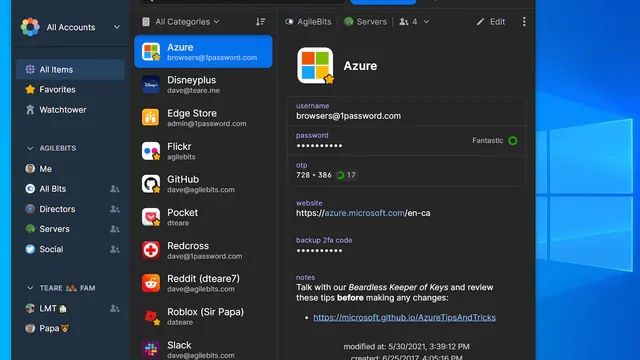Open the AzureTipsAndTricks link in notes

point(404,318)
